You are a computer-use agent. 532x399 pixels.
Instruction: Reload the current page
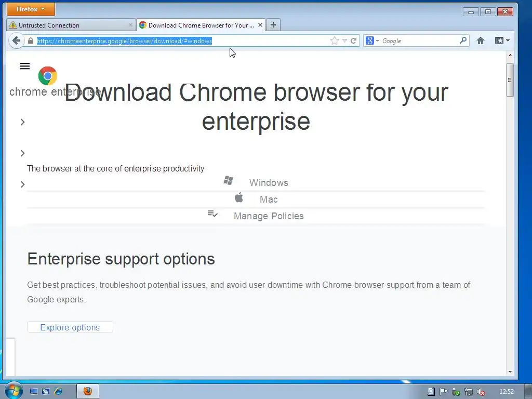353,41
